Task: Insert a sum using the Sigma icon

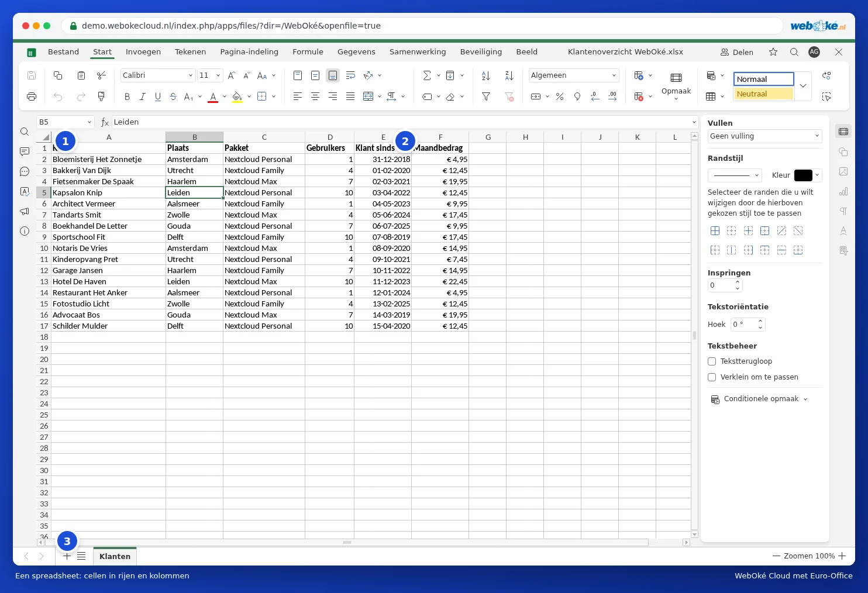Action: pyautogui.click(x=427, y=75)
